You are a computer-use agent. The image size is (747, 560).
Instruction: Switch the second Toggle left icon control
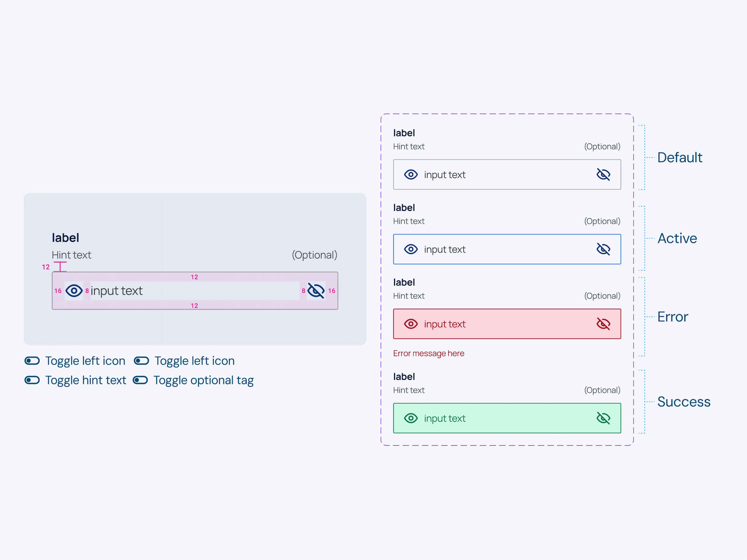142,361
